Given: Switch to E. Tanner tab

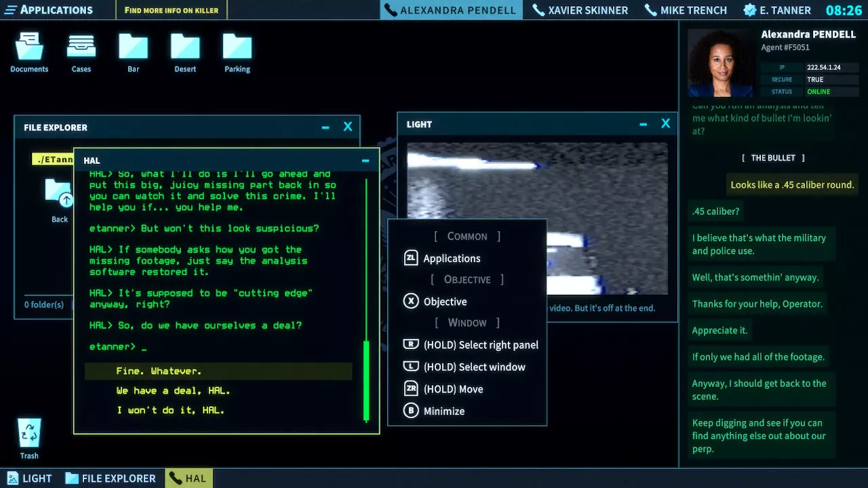Looking at the screenshot, I should [x=777, y=10].
